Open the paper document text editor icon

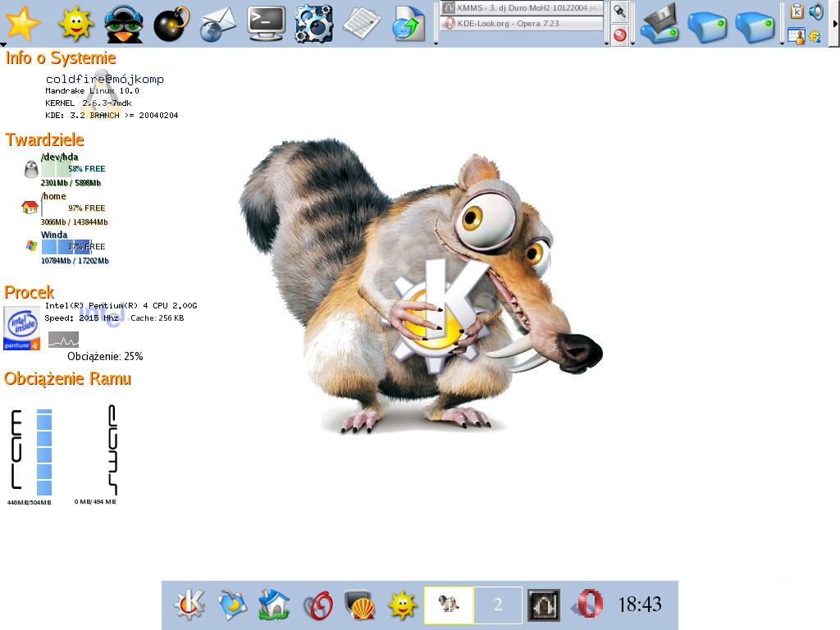click(362, 24)
